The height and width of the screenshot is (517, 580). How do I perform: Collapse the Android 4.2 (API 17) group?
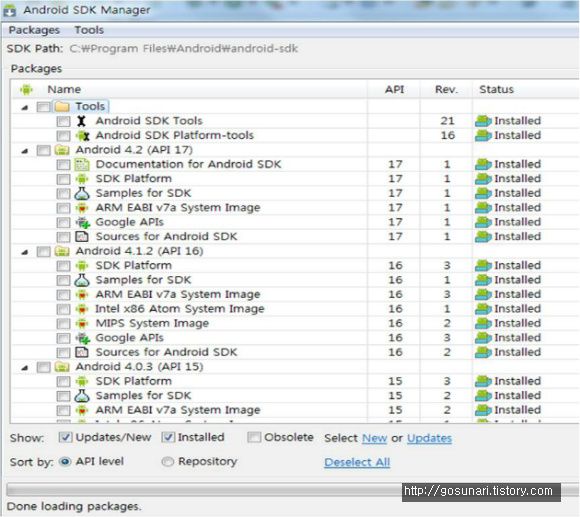[x=25, y=151]
